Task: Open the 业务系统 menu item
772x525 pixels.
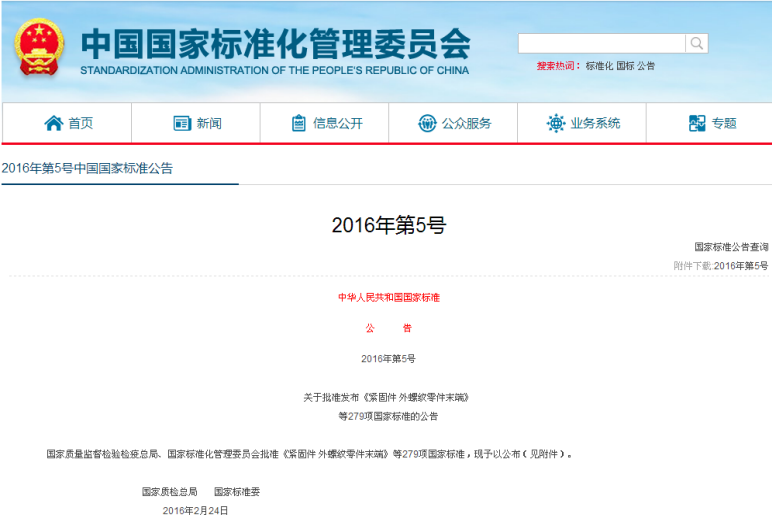Action: (x=595, y=123)
